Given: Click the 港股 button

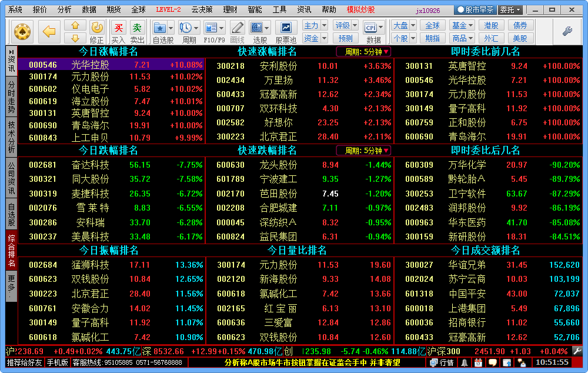Looking at the screenshot, I should tap(491, 25).
